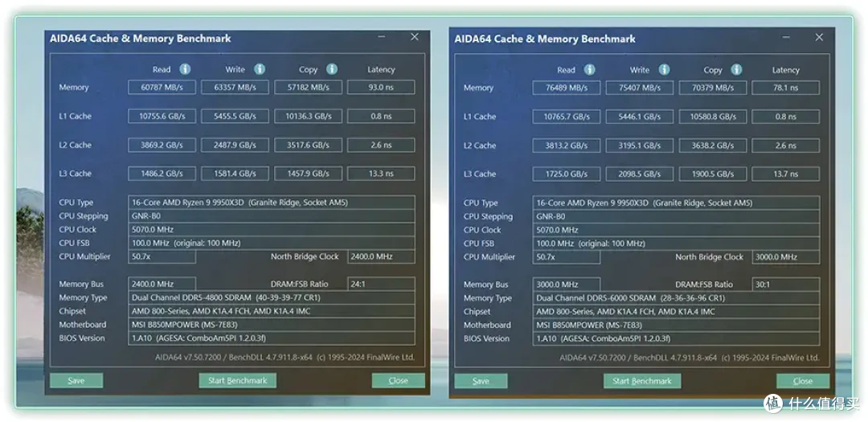Click North Bridge Clock 2400.0 MHz field
868x422 pixels.
point(381,256)
